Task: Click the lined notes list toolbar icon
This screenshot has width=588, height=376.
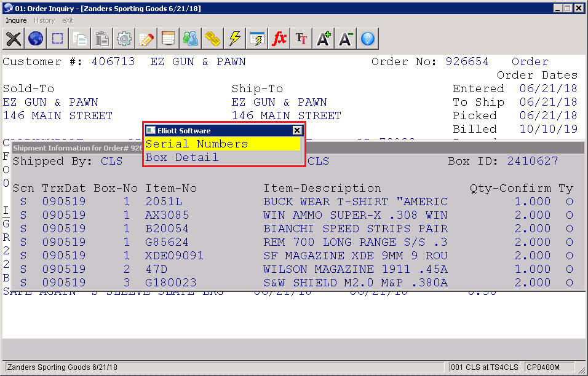Action: click(169, 39)
